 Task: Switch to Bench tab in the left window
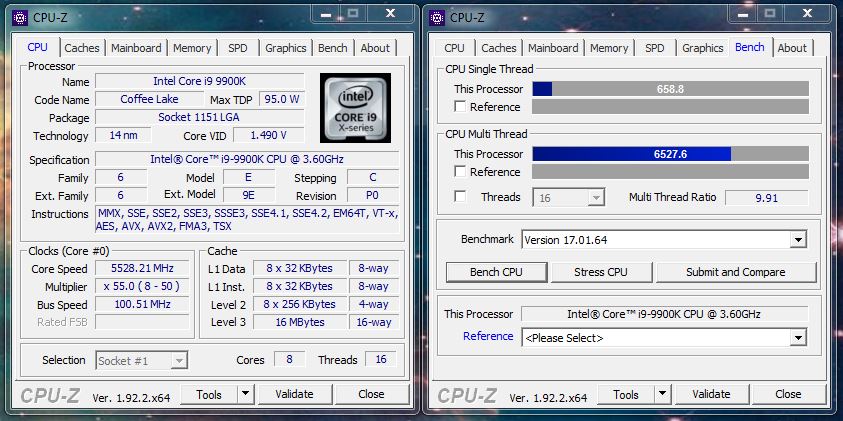(x=333, y=48)
